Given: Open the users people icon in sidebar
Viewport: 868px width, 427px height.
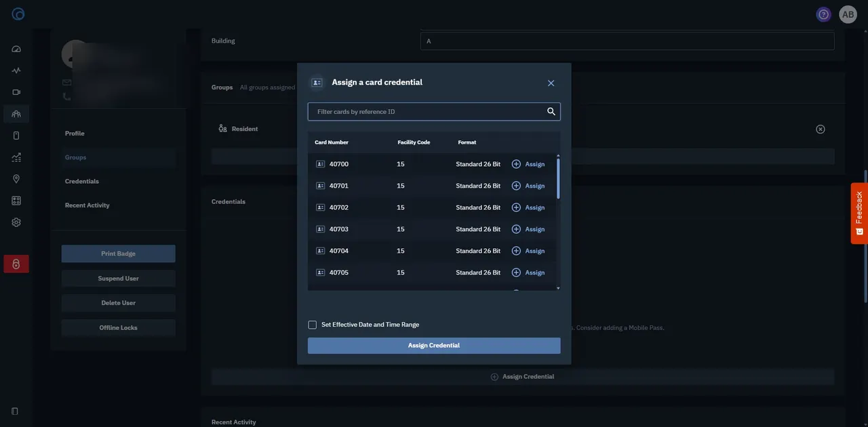Looking at the screenshot, I should pos(16,114).
